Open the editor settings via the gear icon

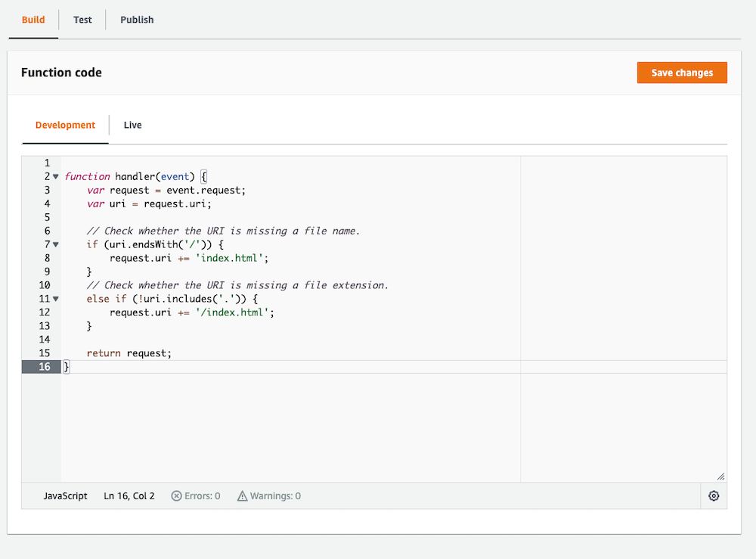[x=713, y=495]
